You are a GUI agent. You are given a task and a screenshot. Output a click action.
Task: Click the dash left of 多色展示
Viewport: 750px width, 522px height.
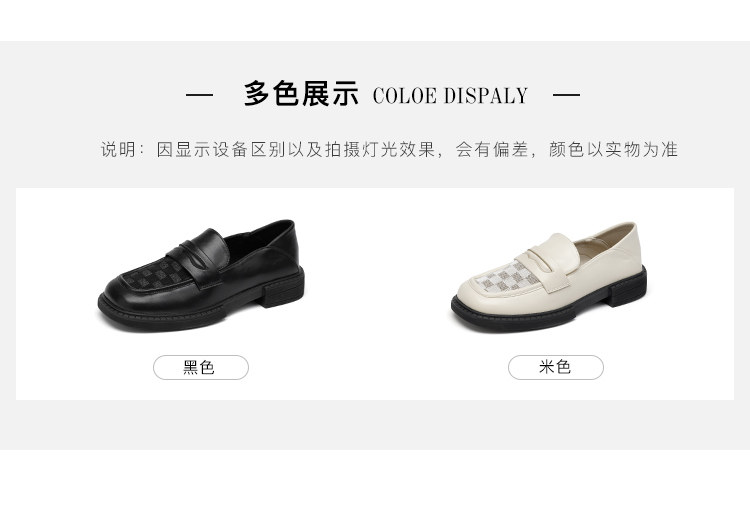(199, 95)
